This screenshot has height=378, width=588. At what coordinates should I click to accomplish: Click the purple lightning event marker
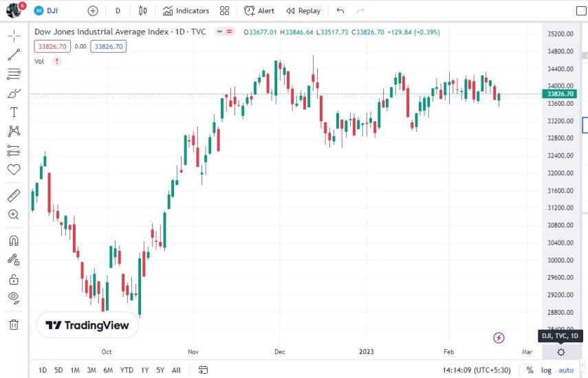[499, 337]
